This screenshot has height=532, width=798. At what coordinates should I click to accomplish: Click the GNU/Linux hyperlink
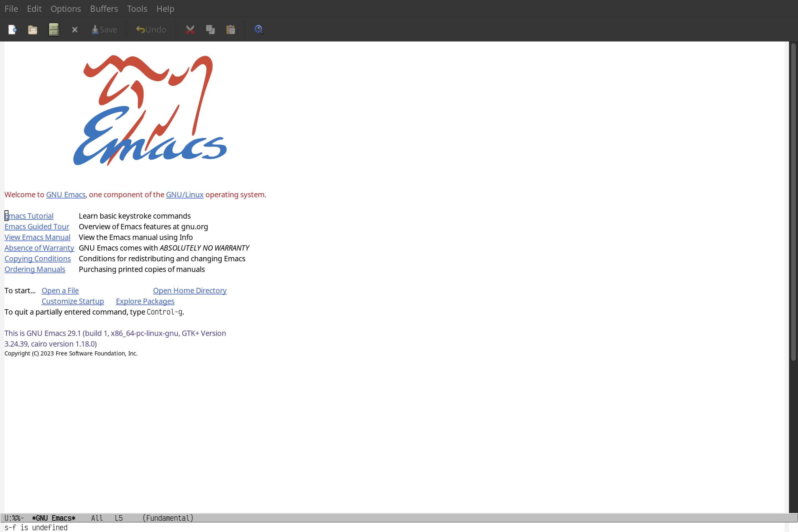pos(184,194)
